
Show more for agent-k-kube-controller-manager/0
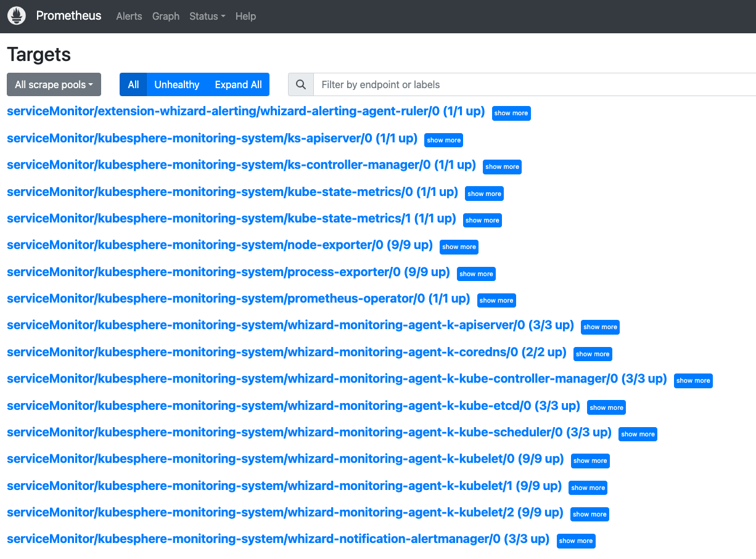click(693, 381)
